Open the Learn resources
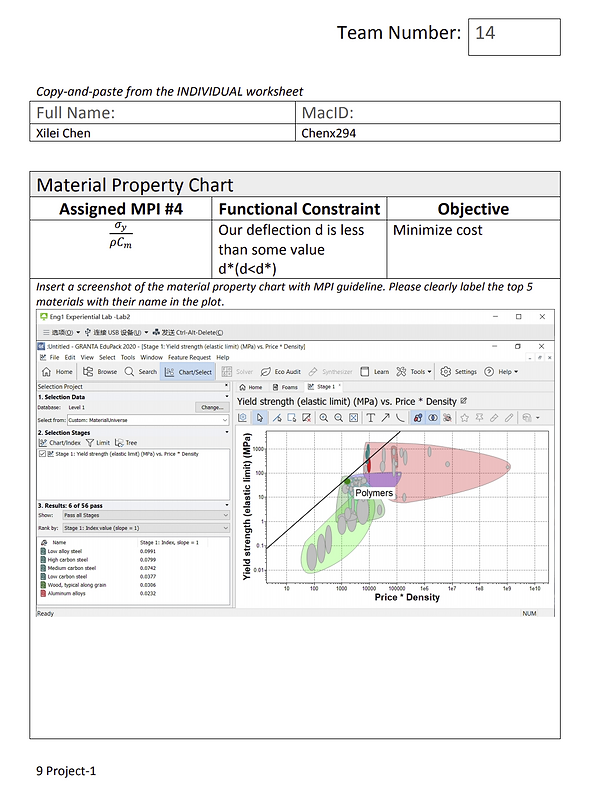This screenshot has height=789, width=600. (x=374, y=372)
